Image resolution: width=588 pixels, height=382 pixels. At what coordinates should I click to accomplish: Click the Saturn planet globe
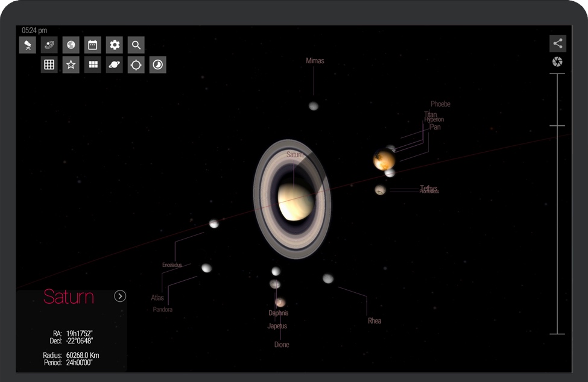[296, 202]
